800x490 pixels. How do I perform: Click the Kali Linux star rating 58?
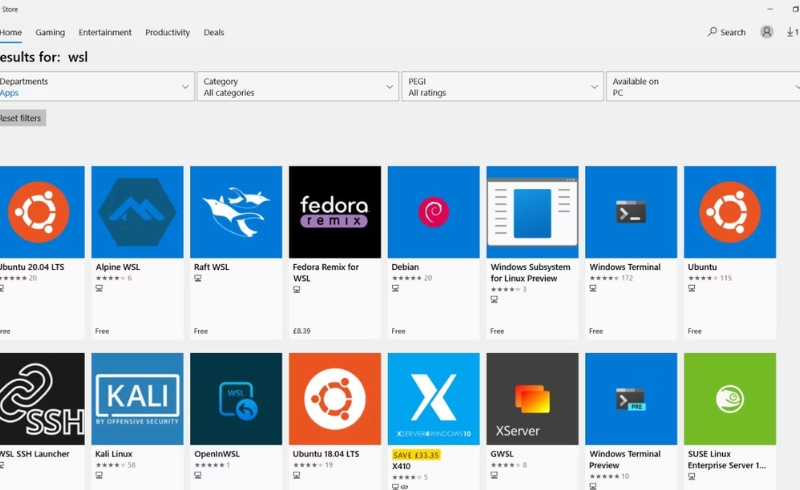coord(115,465)
